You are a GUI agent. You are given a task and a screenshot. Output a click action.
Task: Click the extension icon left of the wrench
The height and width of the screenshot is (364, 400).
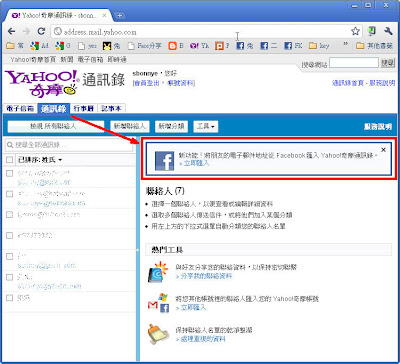coord(372,31)
